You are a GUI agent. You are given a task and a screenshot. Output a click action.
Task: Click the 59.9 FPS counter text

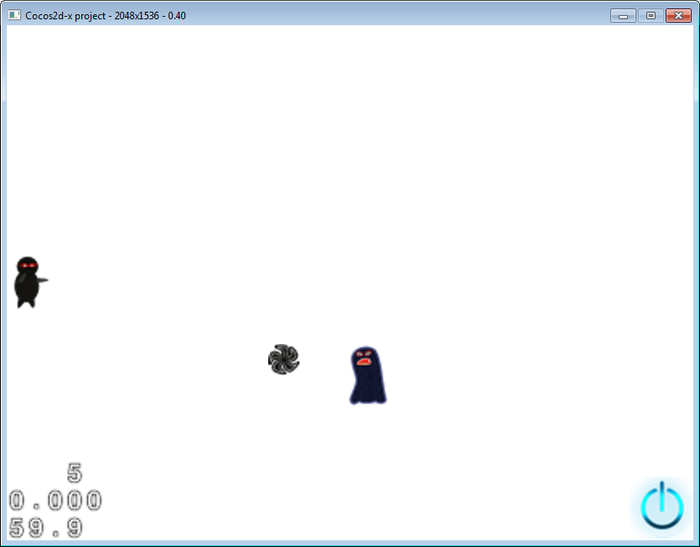pyautogui.click(x=46, y=527)
